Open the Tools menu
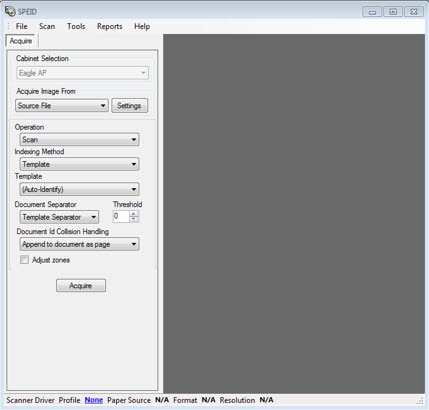Viewport: 429px width, 410px height. 76,26
